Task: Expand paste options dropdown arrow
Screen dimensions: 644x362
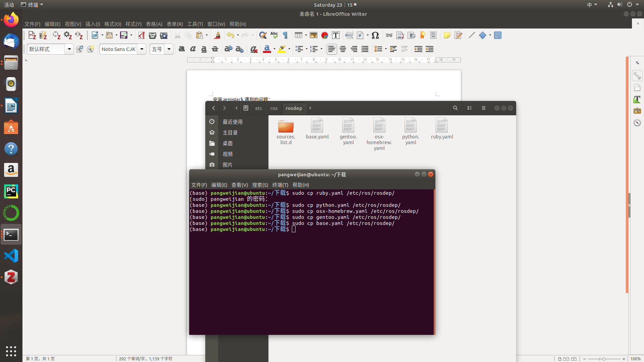Action: [207, 35]
